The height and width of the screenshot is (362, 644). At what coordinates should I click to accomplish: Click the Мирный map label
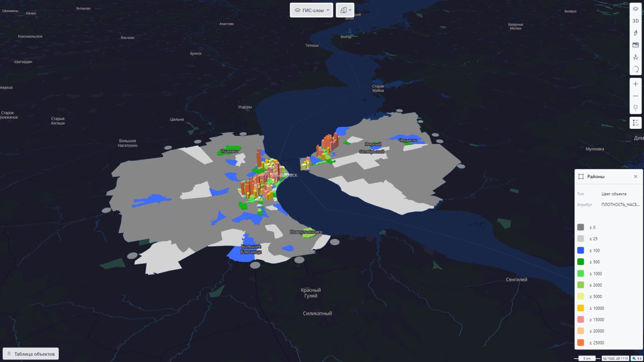pyautogui.click(x=373, y=144)
